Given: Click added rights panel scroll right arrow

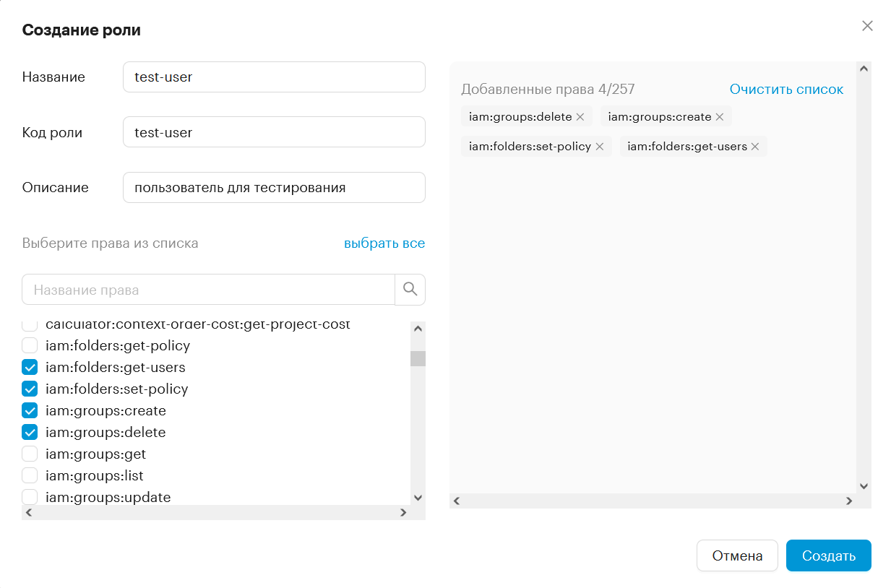Looking at the screenshot, I should tap(849, 501).
